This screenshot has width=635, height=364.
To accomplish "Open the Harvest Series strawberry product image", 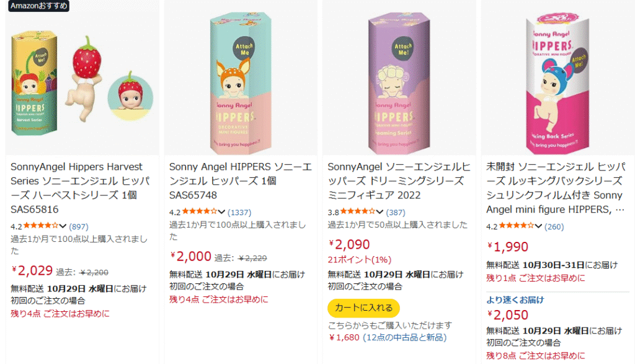I will 82,78.
